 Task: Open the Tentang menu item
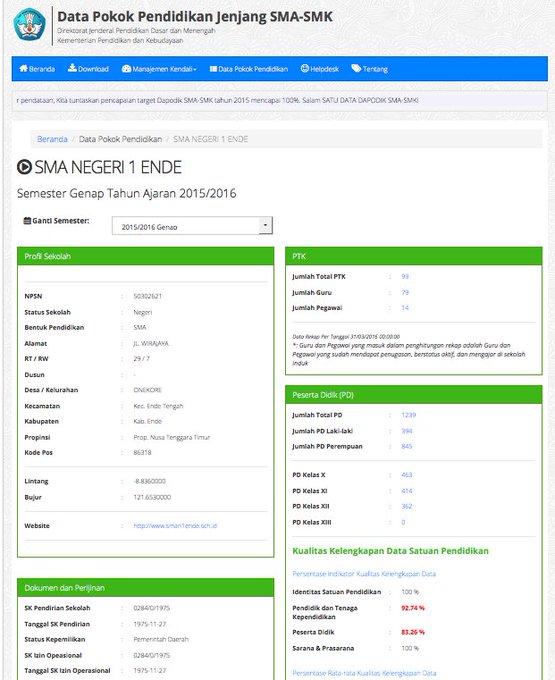click(x=369, y=69)
